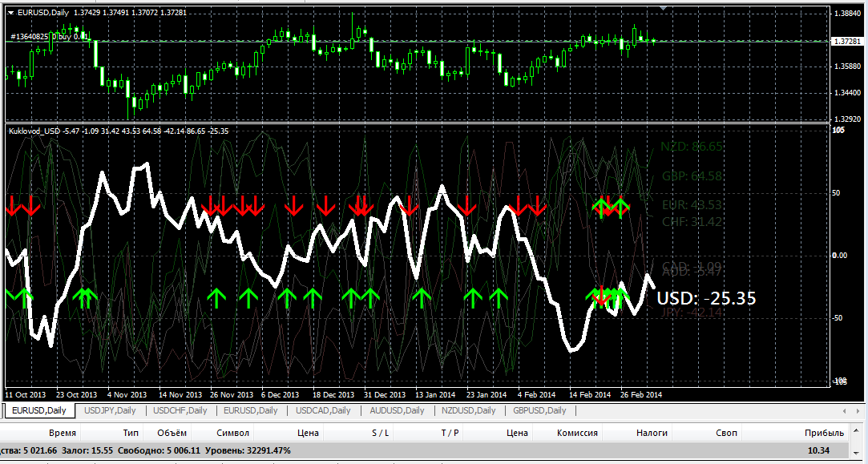Switch to the USDCAD,Daily chart tab
The height and width of the screenshot is (464, 868).
tap(323, 410)
